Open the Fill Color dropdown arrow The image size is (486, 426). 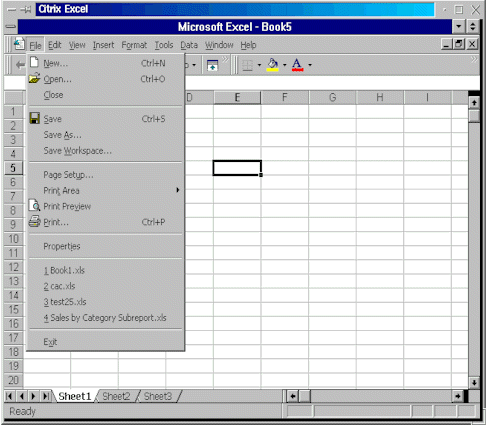click(284, 65)
